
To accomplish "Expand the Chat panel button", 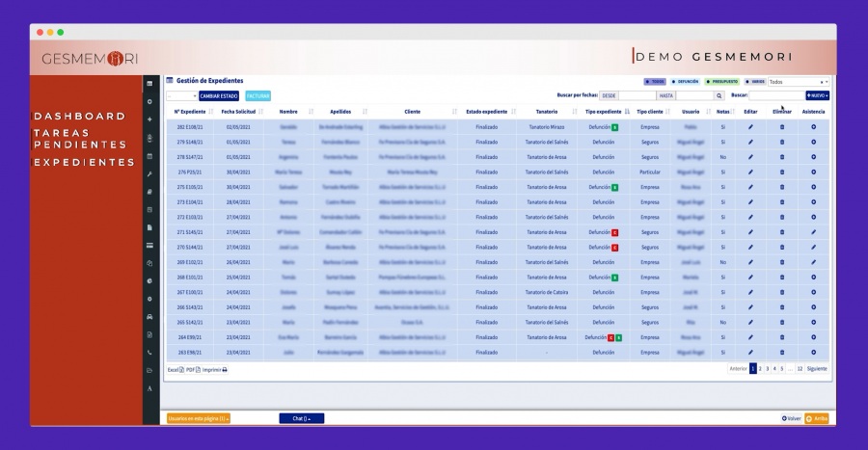I will click(302, 418).
